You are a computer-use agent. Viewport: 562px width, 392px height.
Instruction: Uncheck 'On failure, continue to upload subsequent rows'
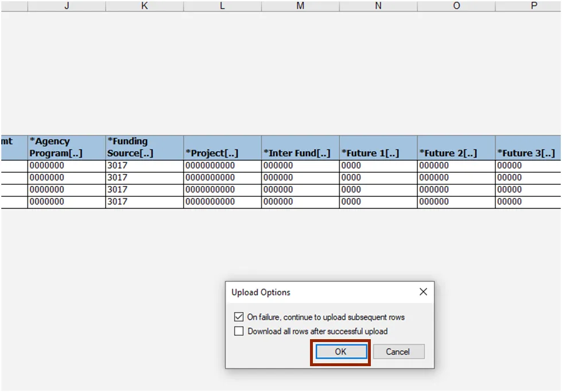239,317
